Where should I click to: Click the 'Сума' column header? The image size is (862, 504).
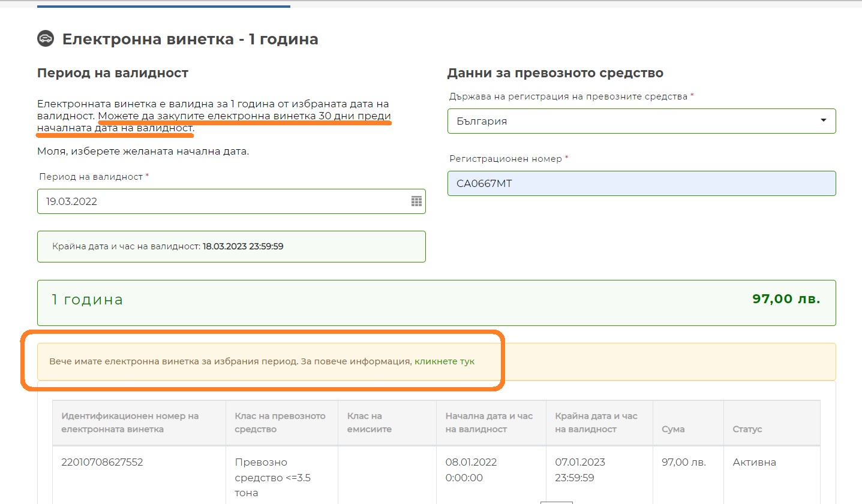(672, 429)
